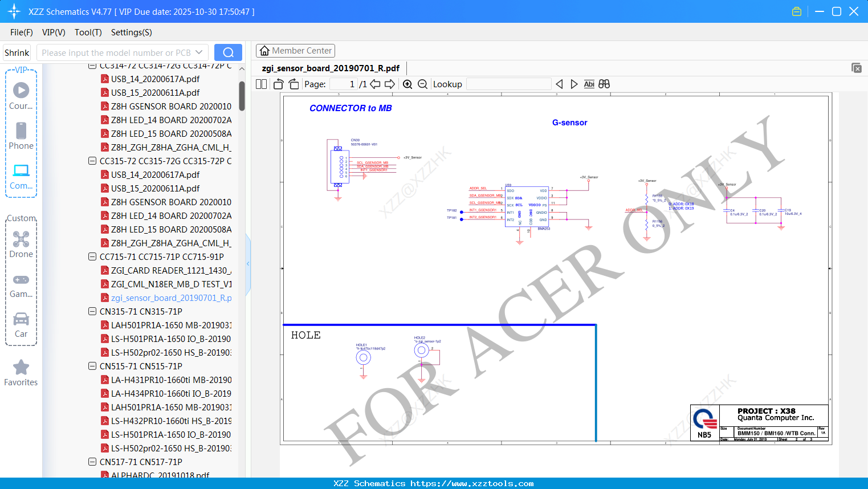
Task: Click the 'HOLE' section label
Action: point(305,335)
